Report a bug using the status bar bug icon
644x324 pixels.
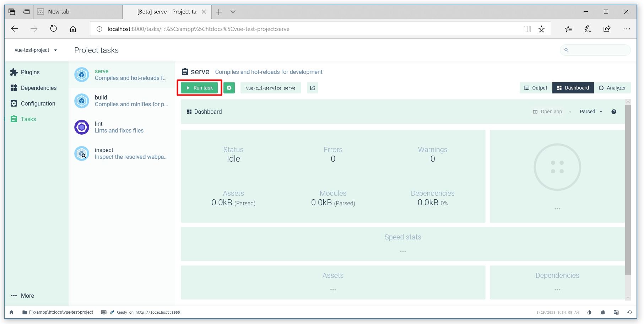pos(603,312)
